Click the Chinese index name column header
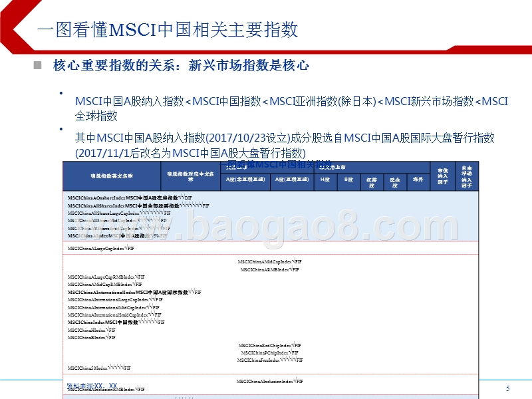This screenshot has width=532, height=399. 190,176
